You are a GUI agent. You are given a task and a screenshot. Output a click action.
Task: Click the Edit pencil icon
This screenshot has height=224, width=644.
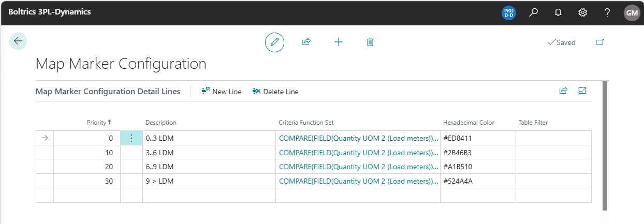click(x=274, y=42)
